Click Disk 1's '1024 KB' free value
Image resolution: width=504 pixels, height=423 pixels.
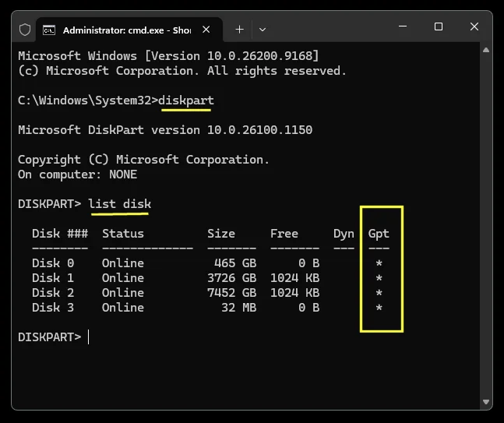[x=294, y=278]
